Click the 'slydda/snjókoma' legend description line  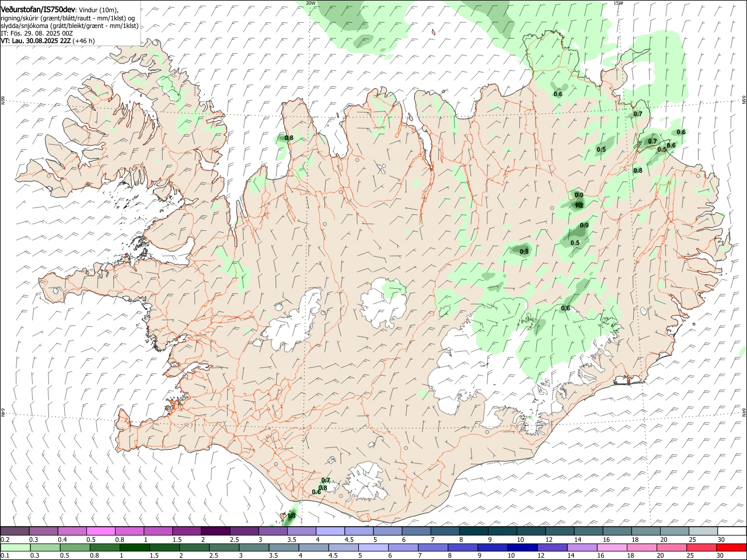coord(69,26)
